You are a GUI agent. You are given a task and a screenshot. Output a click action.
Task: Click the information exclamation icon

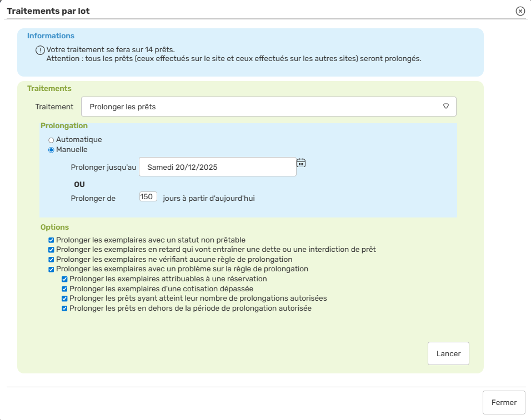coord(40,50)
